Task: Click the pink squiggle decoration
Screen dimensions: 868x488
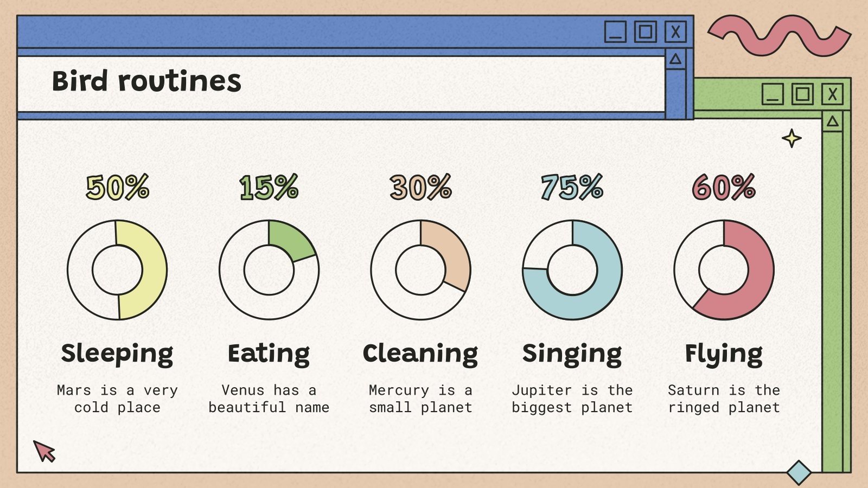Action: pyautogui.click(x=779, y=35)
